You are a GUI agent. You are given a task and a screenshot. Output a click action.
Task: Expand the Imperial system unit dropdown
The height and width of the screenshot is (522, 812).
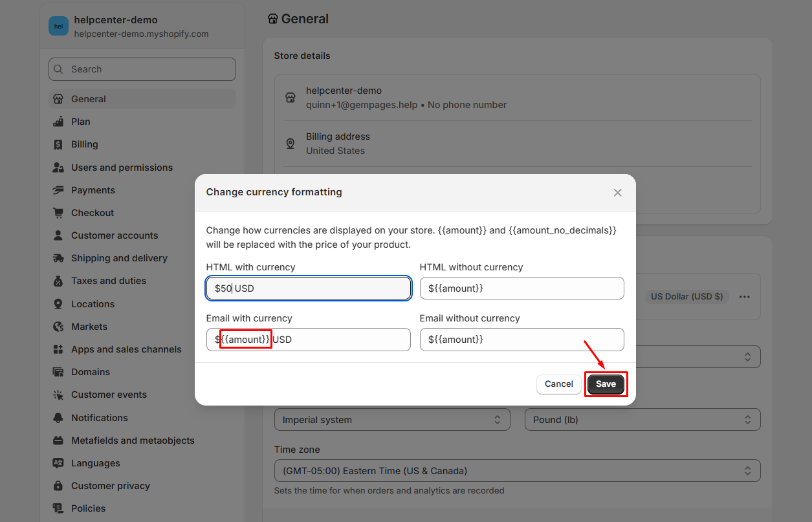pos(392,420)
